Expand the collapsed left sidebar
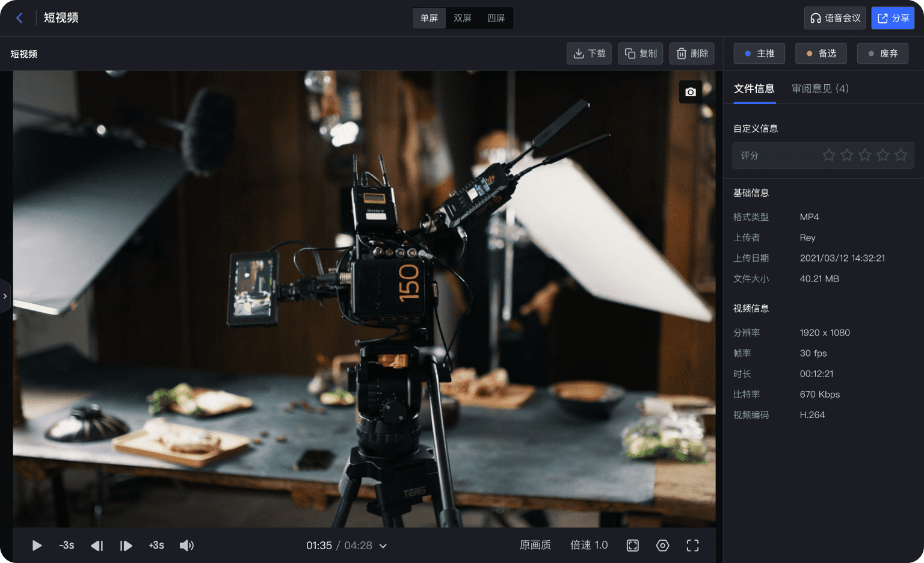This screenshot has width=924, height=563. (x=5, y=296)
